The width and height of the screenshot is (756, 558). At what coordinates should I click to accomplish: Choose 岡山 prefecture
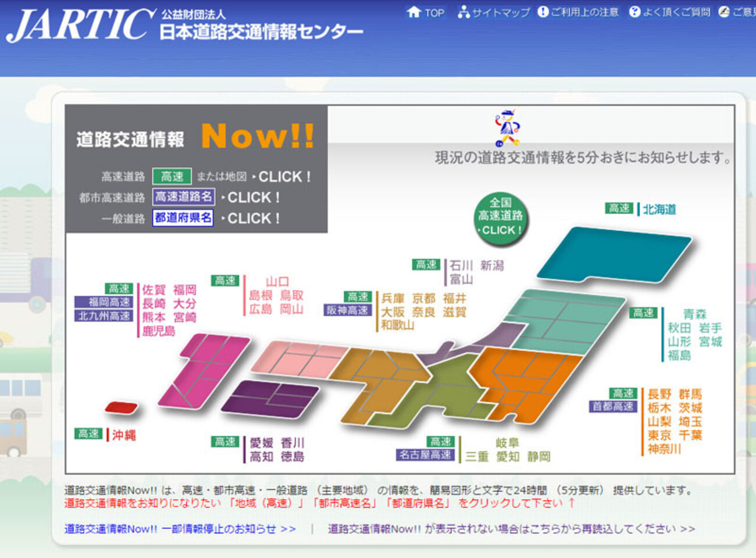(x=292, y=309)
